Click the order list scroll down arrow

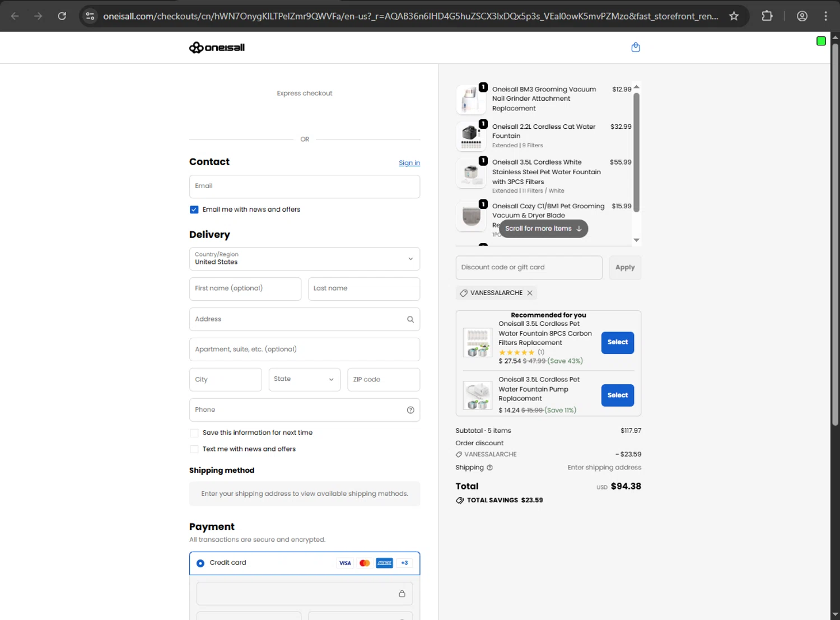click(x=636, y=240)
